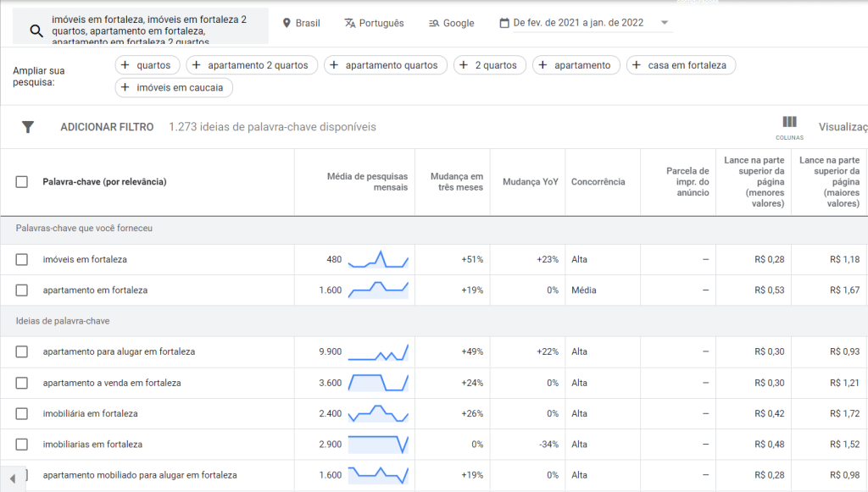Click trend sparkline for 'apartamento em fortaleza'

pos(378,290)
